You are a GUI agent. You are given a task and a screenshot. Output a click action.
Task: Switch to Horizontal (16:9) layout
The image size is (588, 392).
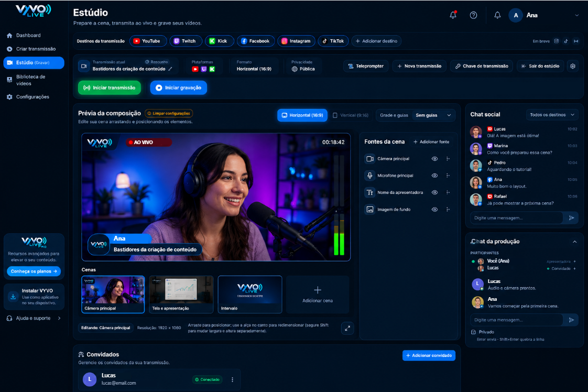pyautogui.click(x=302, y=115)
